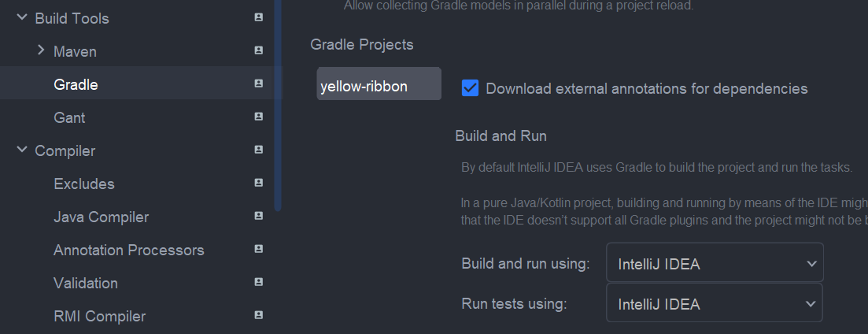Open RMI Compiler settings
Viewport: 868px width, 334px height.
100,317
